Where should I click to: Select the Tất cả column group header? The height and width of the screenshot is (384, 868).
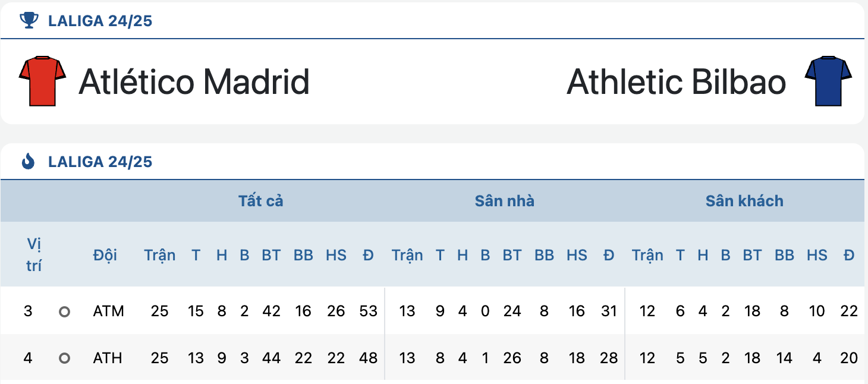click(260, 201)
